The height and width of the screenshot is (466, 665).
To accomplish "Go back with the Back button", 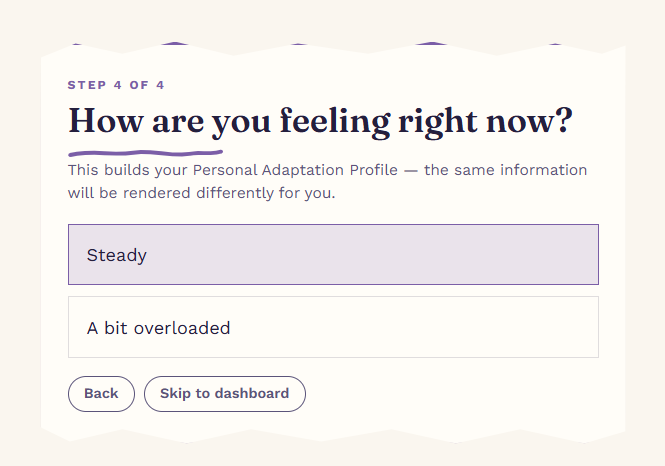I will (101, 393).
